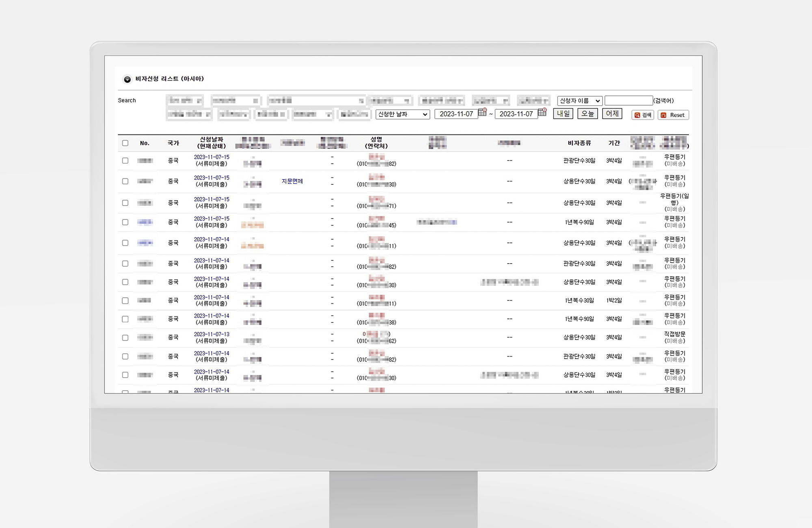Click the phone number ending 71)
Screen dimensions: 812x528
[x=376, y=206]
